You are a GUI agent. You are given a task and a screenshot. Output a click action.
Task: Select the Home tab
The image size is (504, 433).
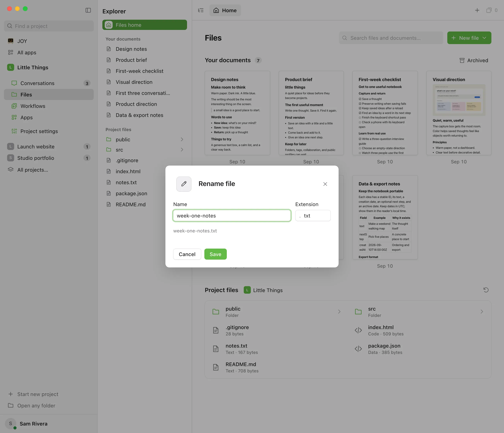click(225, 10)
